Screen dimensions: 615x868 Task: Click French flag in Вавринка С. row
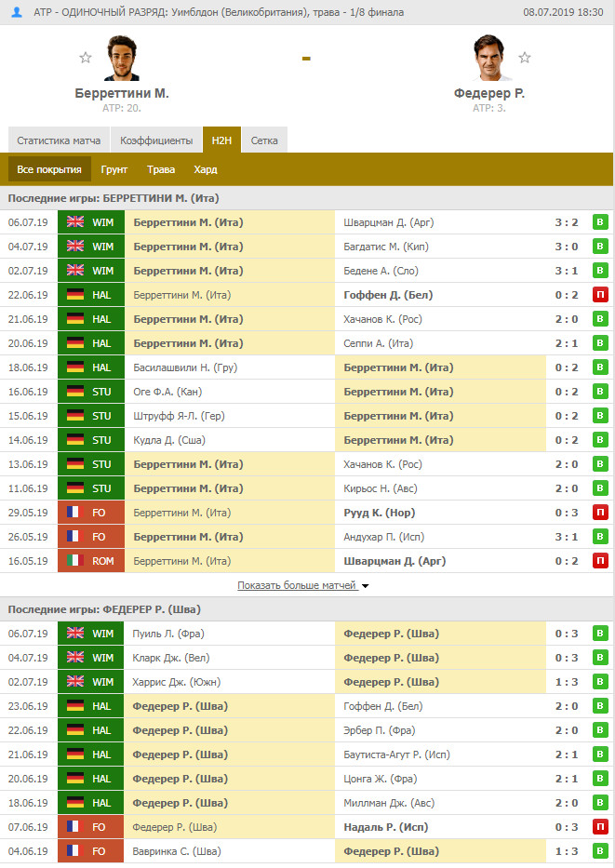click(74, 851)
